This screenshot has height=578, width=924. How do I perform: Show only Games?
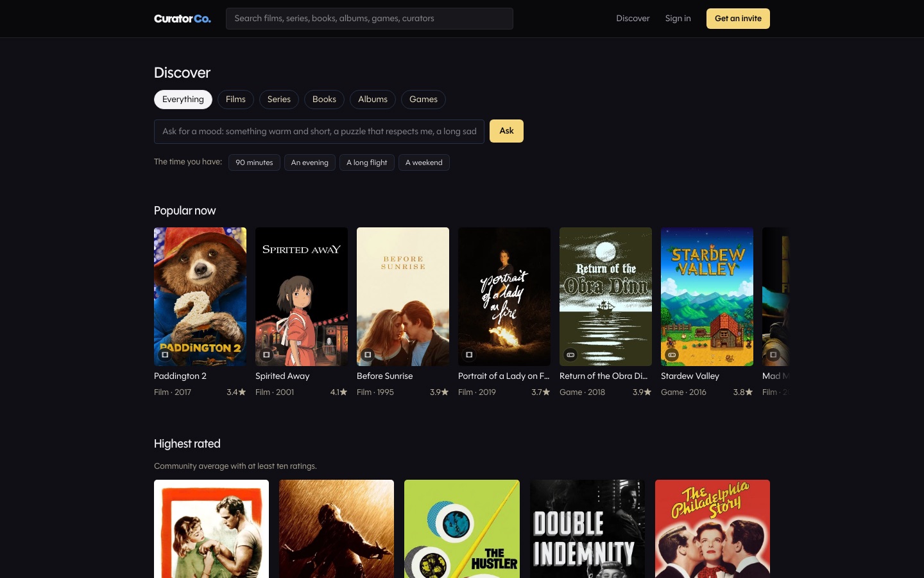pos(424,100)
